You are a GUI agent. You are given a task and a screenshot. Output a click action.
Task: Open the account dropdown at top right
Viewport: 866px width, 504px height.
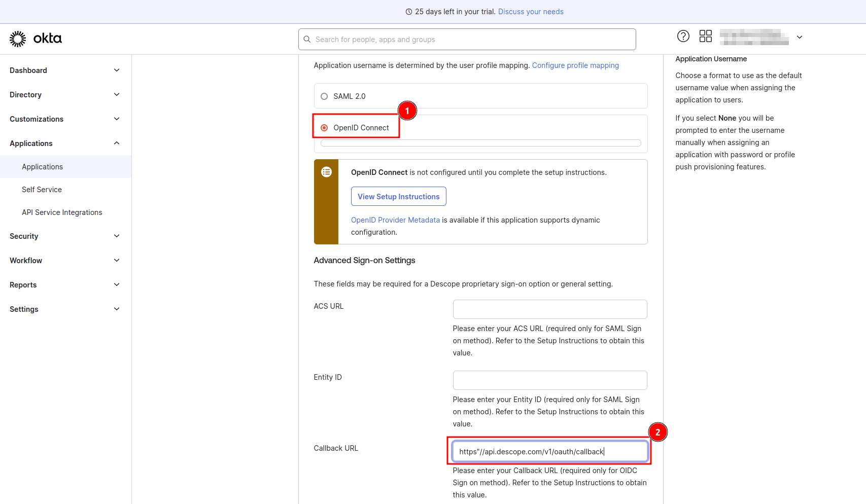(800, 37)
